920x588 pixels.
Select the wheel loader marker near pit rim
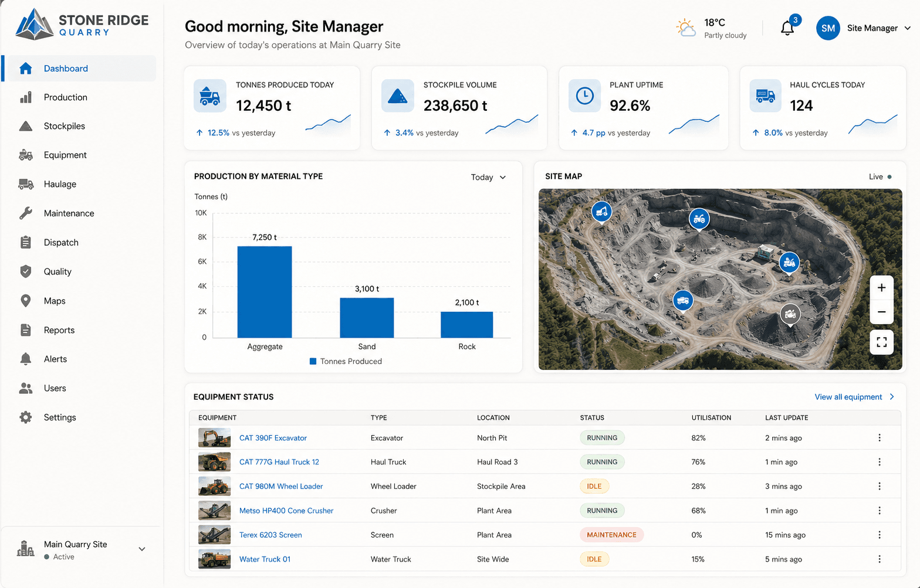699,219
